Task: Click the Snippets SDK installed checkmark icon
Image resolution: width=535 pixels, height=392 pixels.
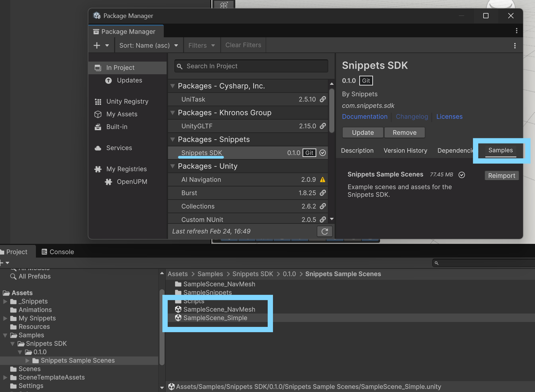Action: tap(323, 153)
